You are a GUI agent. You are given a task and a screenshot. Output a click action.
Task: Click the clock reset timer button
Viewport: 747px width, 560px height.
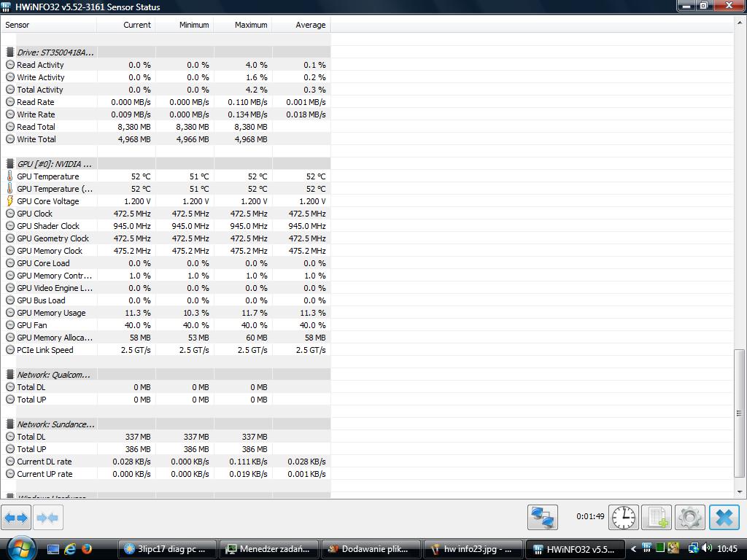coord(624,517)
